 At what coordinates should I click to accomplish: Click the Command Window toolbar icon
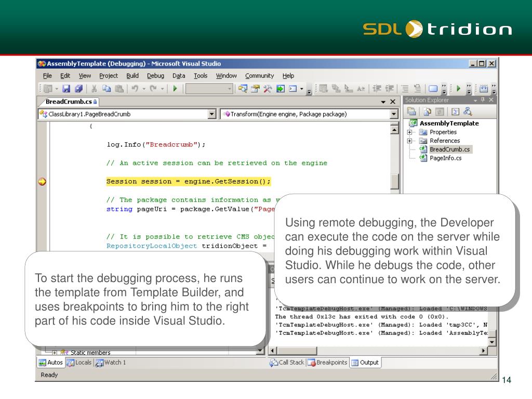(292, 89)
